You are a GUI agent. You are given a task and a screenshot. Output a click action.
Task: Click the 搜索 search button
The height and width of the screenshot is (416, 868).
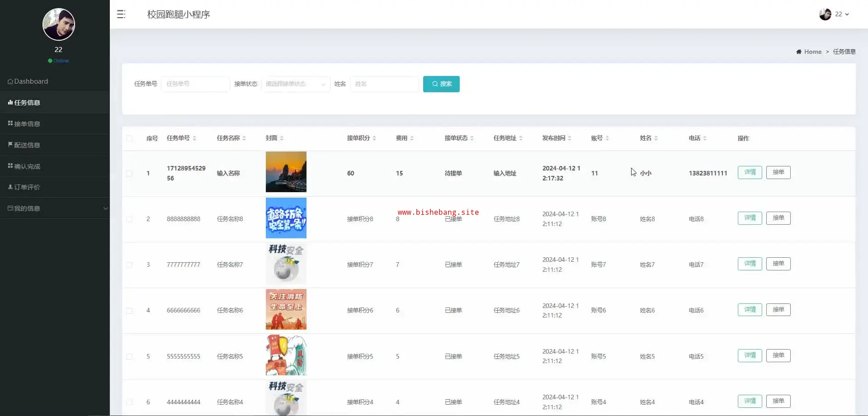point(441,84)
